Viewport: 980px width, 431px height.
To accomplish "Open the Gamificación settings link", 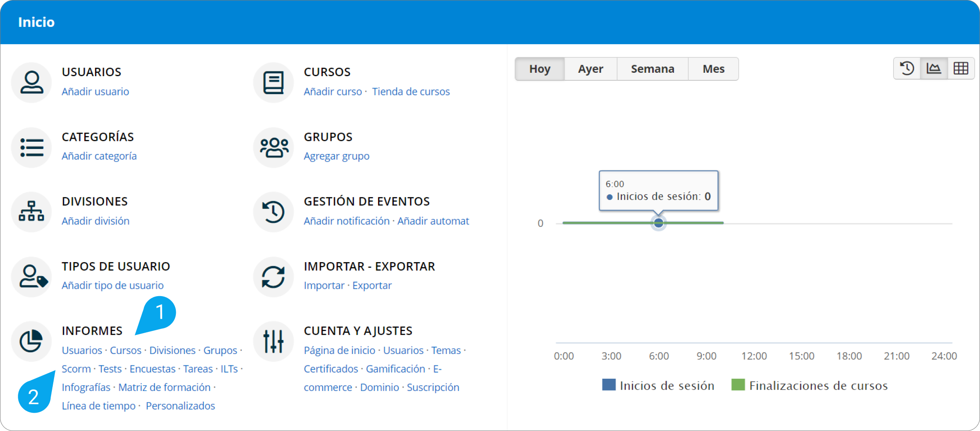I will tap(395, 369).
